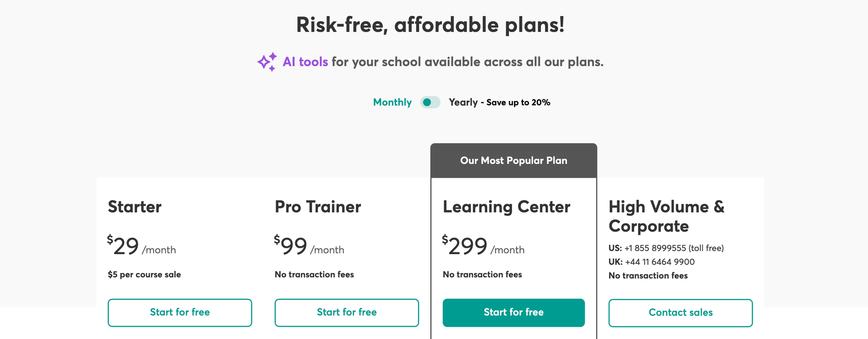
Task: Switch the billing toggle to Yearly
Action: 431,102
